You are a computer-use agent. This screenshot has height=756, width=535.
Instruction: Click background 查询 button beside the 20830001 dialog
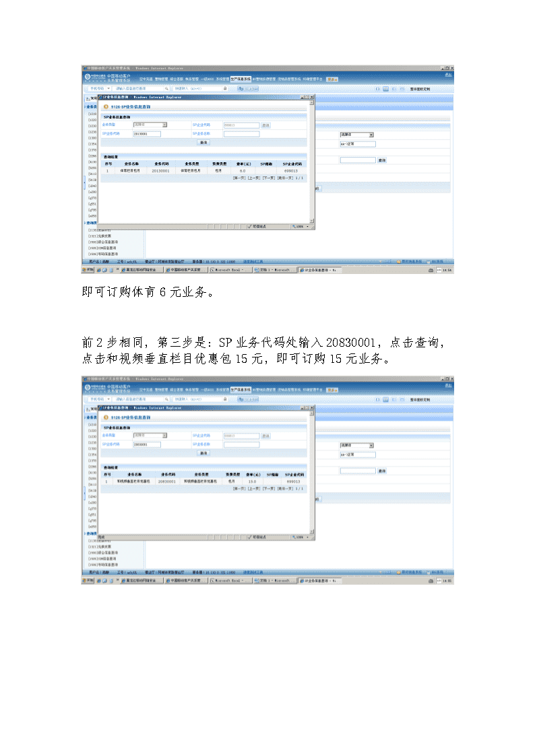[x=382, y=471]
